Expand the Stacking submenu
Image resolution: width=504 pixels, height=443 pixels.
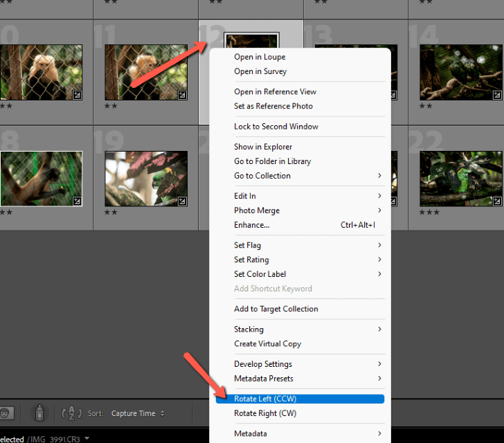300,329
